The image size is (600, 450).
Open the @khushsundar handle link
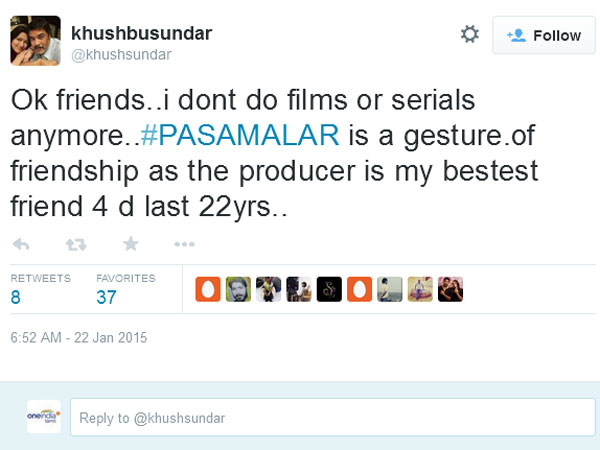119,53
